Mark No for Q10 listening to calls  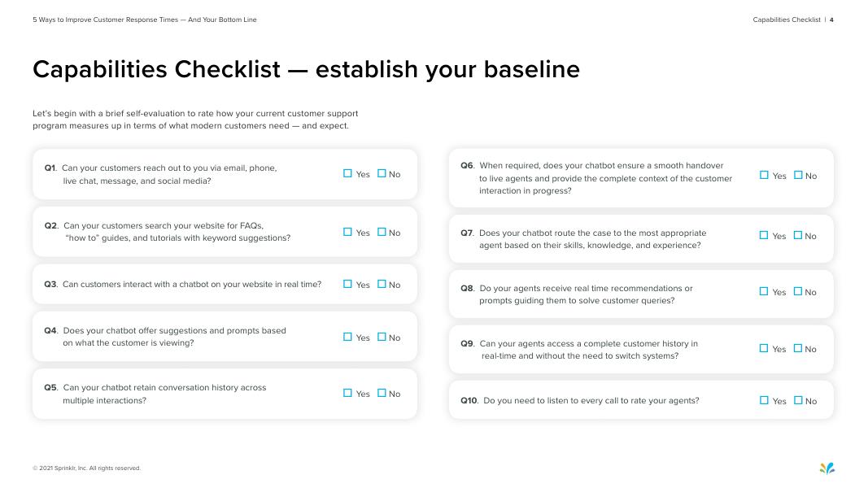[798, 400]
